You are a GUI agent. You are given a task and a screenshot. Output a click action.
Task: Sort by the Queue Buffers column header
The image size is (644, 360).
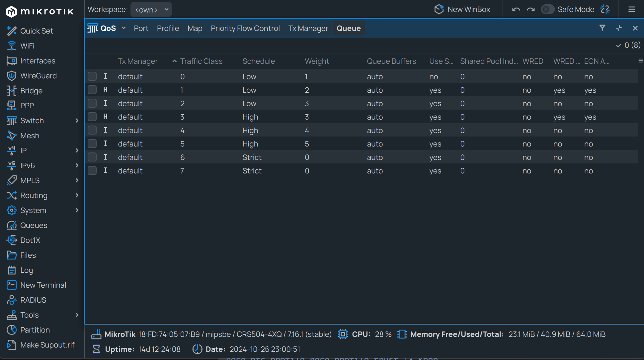[391, 61]
